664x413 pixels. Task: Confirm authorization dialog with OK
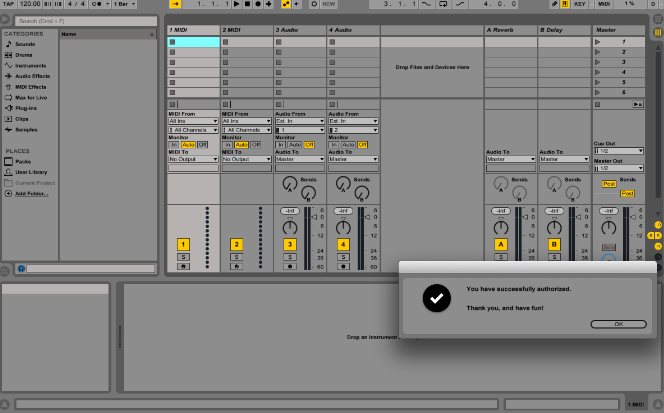coord(618,324)
